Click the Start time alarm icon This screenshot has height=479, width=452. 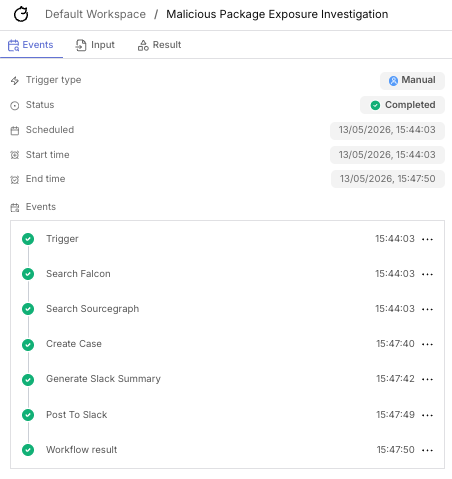coord(15,155)
